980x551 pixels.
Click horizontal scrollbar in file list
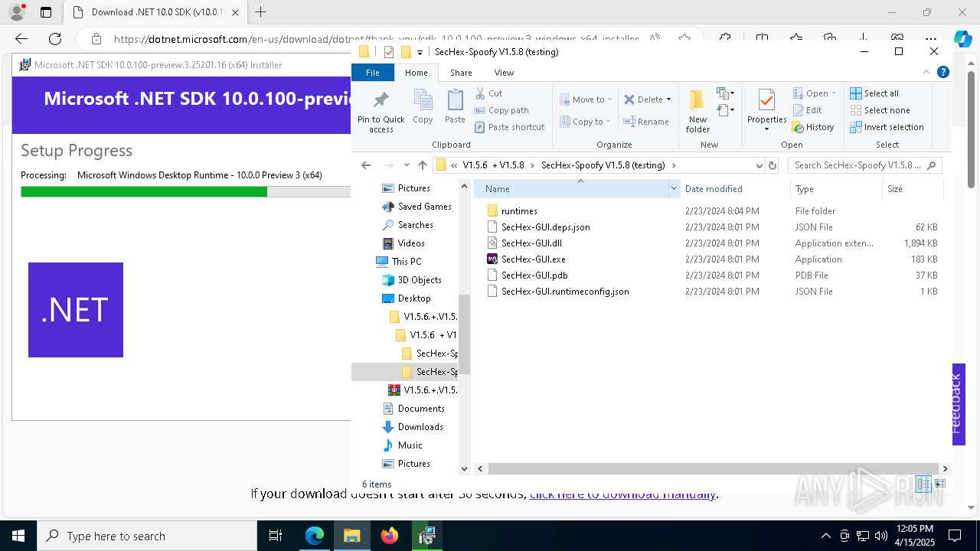coord(713,468)
